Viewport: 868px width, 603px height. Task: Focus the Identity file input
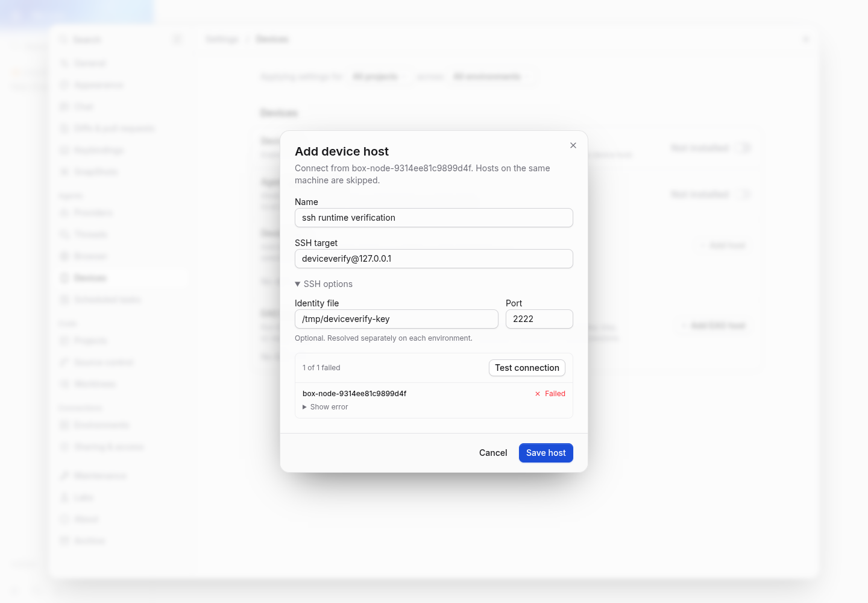tap(397, 319)
